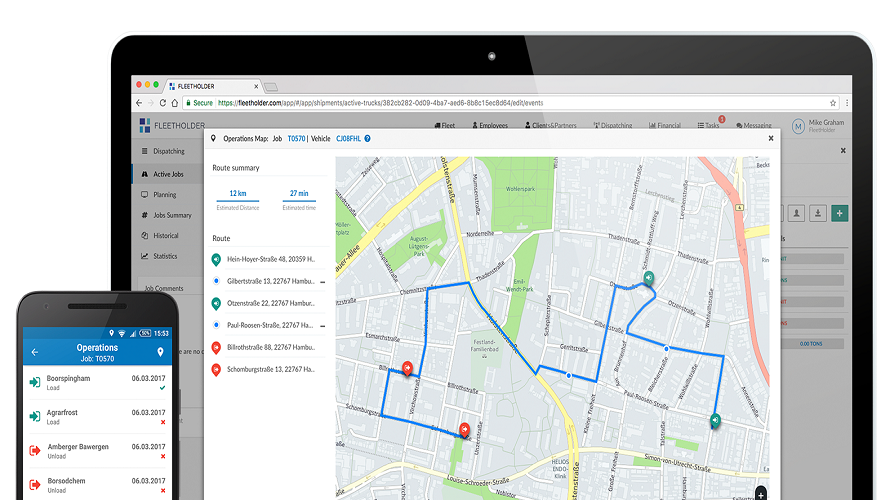Remove Paul-Roosen-Straße waypoint with minus
The image size is (890, 500).
point(322,326)
